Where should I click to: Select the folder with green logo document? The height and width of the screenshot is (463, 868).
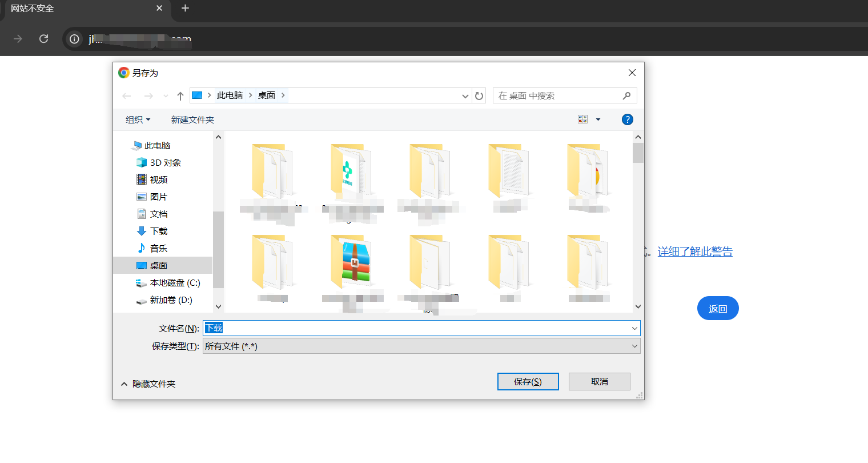350,170
